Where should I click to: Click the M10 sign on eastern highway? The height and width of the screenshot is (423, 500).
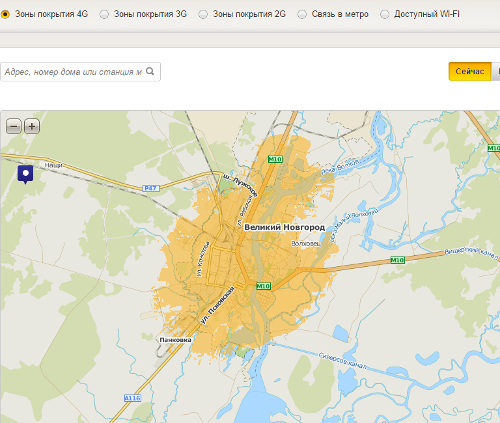pyautogui.click(x=397, y=260)
